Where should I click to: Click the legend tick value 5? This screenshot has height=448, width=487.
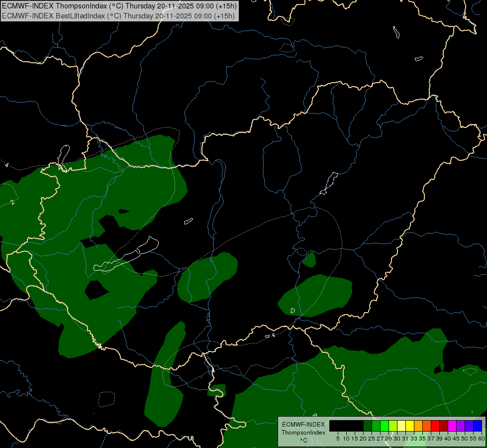point(338,439)
